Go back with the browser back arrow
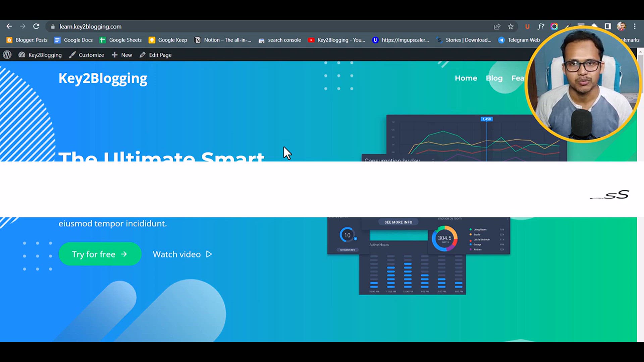This screenshot has width=644, height=362. click(9, 26)
